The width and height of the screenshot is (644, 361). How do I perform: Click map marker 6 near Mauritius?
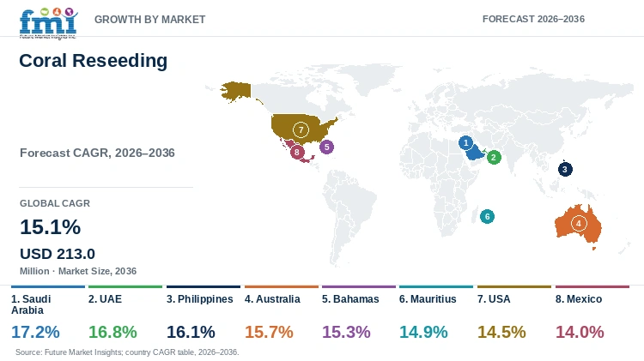(487, 217)
